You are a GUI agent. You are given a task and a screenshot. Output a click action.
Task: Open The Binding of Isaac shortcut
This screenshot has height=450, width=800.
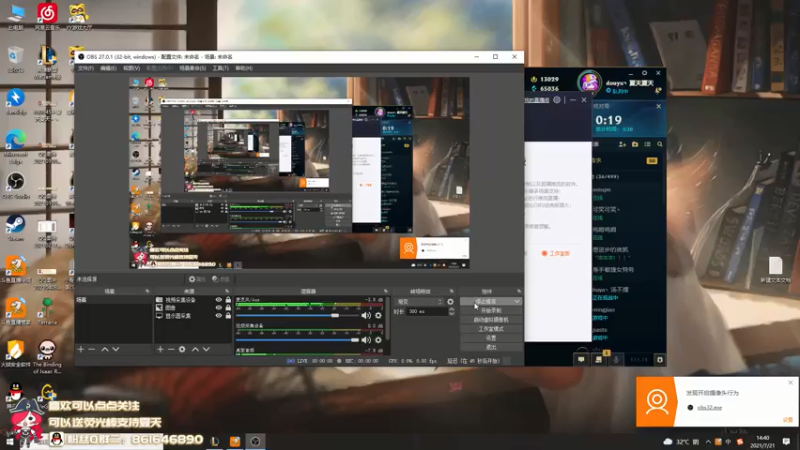coord(46,357)
